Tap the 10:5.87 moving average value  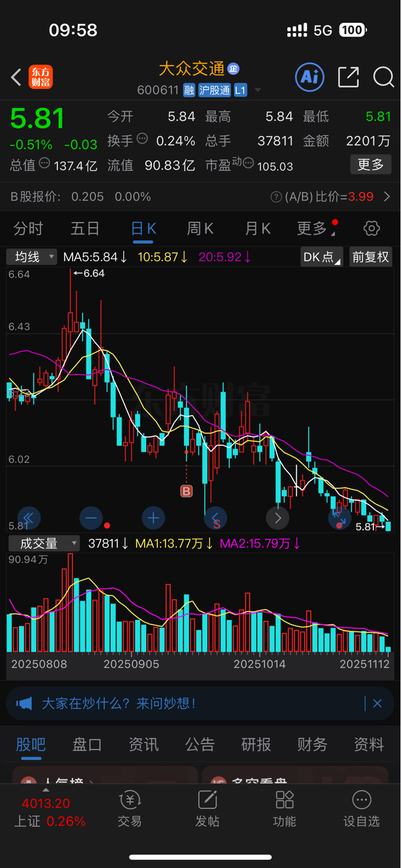click(x=163, y=257)
